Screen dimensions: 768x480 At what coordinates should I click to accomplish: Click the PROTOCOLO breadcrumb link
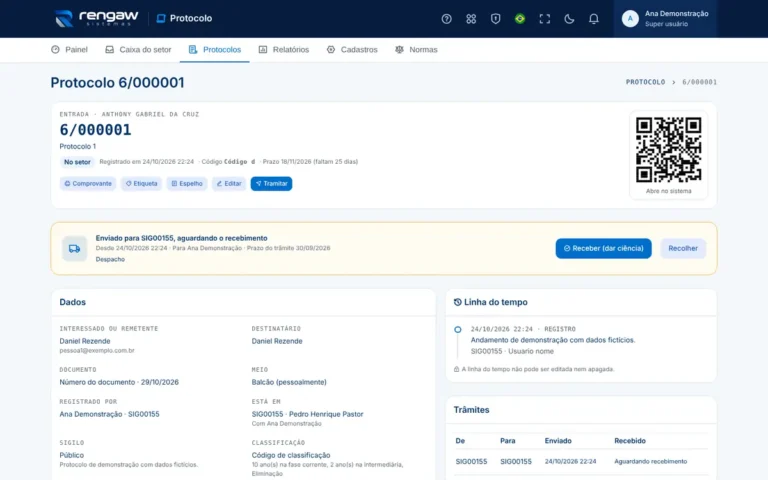tap(645, 82)
